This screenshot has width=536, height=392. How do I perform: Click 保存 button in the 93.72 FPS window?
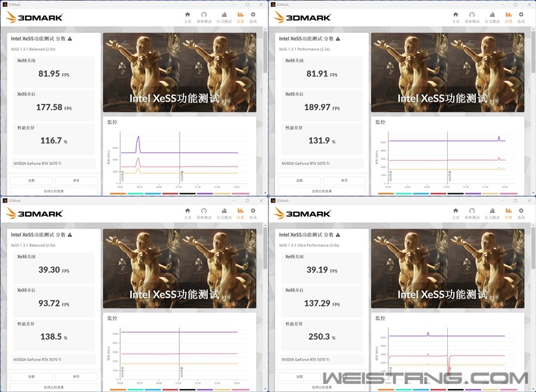point(76,377)
